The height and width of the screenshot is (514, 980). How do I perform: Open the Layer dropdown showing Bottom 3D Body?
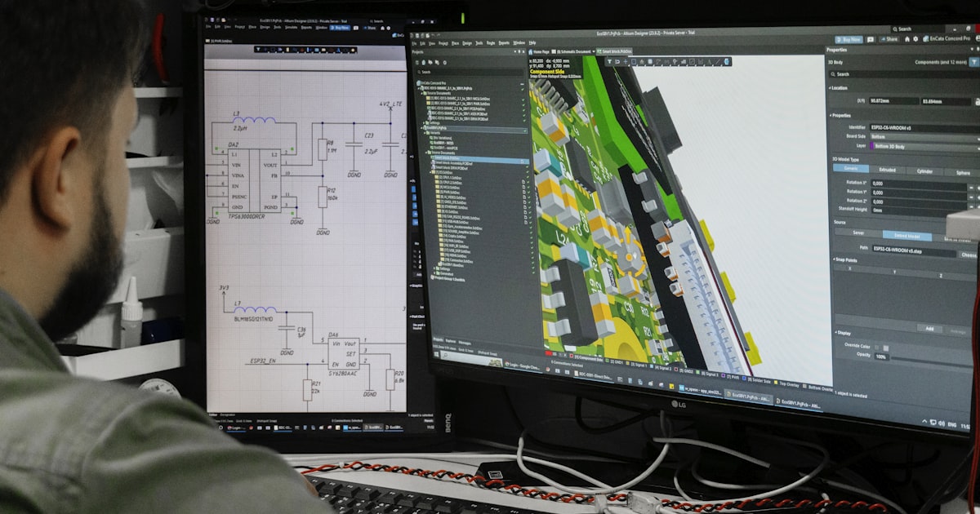coord(925,147)
